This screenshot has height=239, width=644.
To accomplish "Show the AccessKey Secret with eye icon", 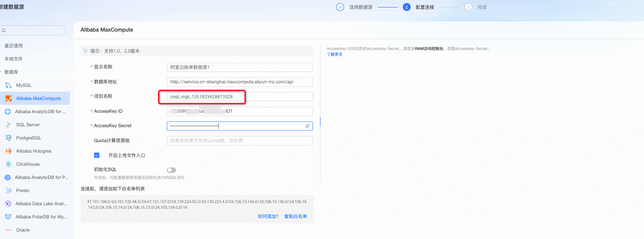I will pyautogui.click(x=307, y=126).
